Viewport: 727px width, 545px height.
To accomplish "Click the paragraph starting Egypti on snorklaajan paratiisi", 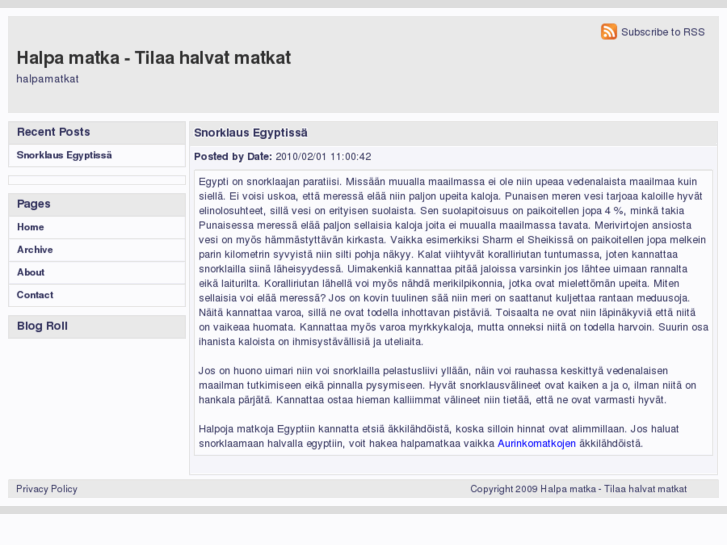I will pyautogui.click(x=453, y=262).
